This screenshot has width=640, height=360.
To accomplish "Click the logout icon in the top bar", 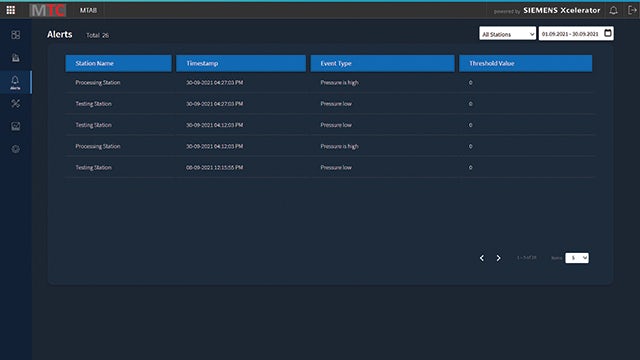I will click(632, 11).
